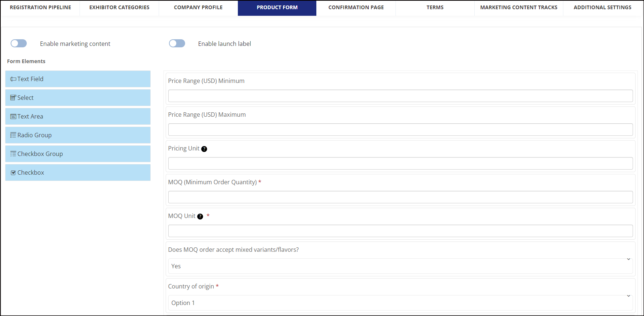Click the MOQ (Minimum Order Quantity) input
Viewport: 644px width, 316px height.
coord(400,197)
